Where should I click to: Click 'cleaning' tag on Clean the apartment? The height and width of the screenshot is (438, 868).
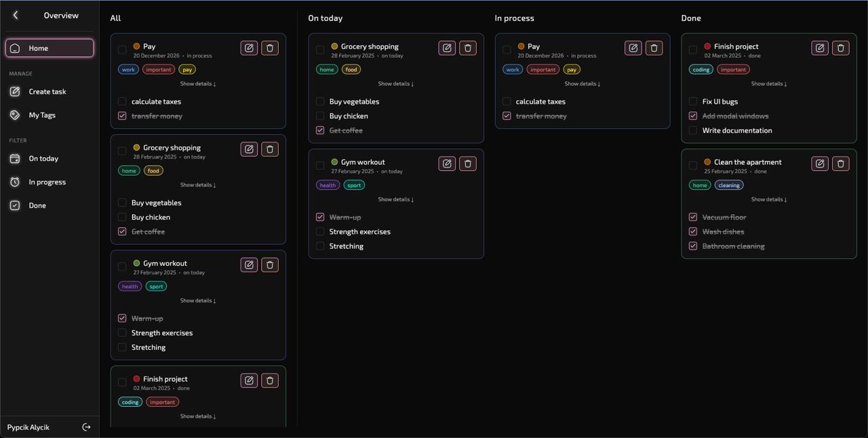pos(729,185)
